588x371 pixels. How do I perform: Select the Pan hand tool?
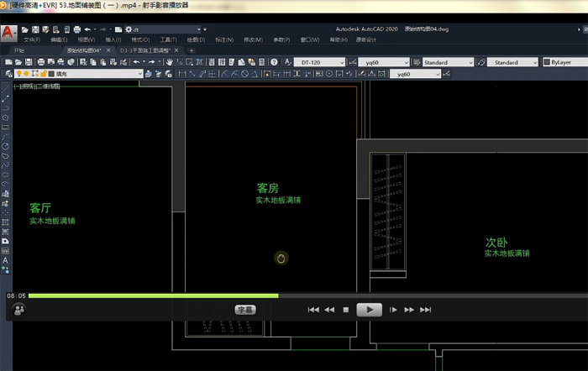pos(170,62)
